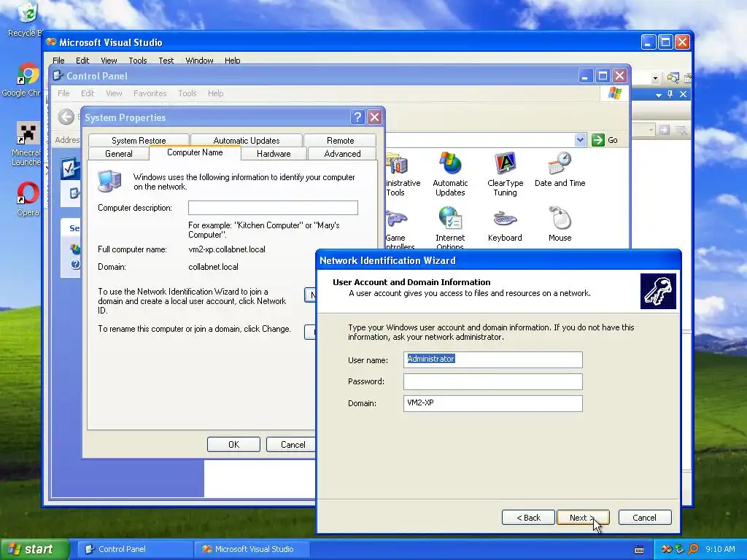
Task: Open Keyboard icon in Control Panel
Action: coord(505,225)
